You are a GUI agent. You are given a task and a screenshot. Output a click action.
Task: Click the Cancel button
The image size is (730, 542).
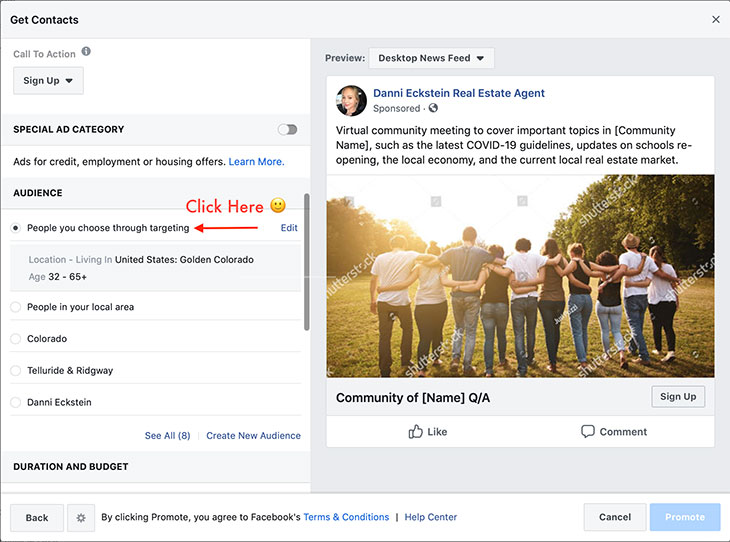[x=615, y=517]
